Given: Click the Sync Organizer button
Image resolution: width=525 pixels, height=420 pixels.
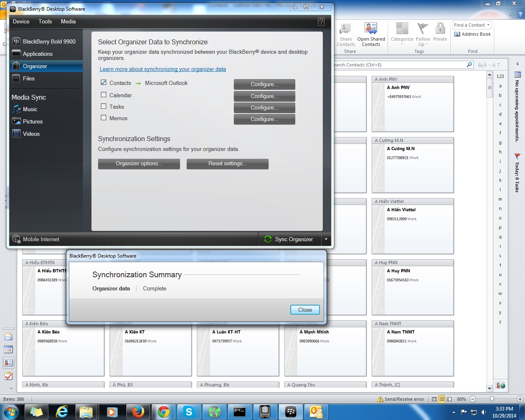Looking at the screenshot, I should click(x=290, y=239).
